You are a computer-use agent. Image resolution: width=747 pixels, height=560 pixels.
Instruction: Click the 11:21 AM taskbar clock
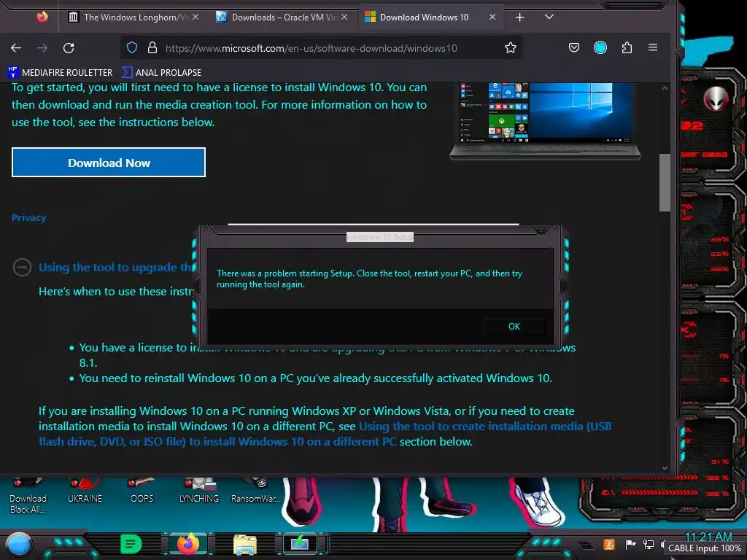(708, 537)
